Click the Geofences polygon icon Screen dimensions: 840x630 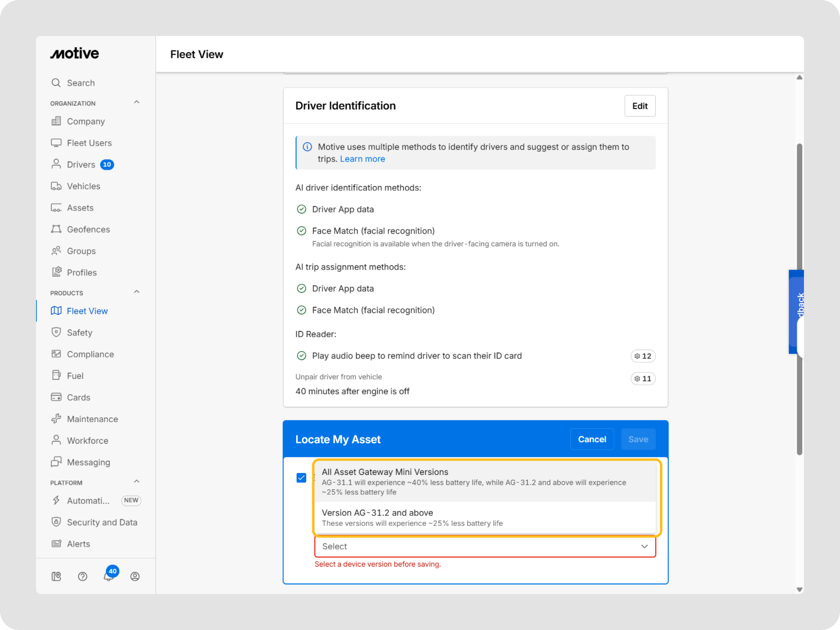click(56, 229)
